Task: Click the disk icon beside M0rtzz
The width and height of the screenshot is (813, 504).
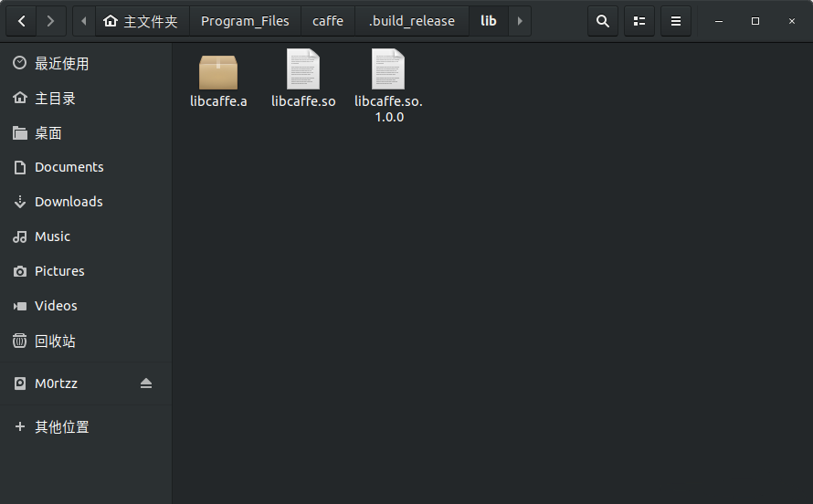Action: click(x=20, y=383)
